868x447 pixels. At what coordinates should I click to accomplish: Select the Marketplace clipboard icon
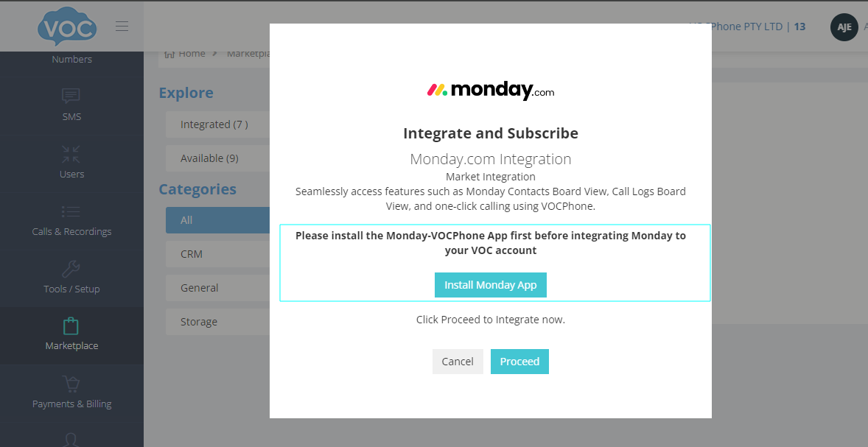[x=71, y=325]
